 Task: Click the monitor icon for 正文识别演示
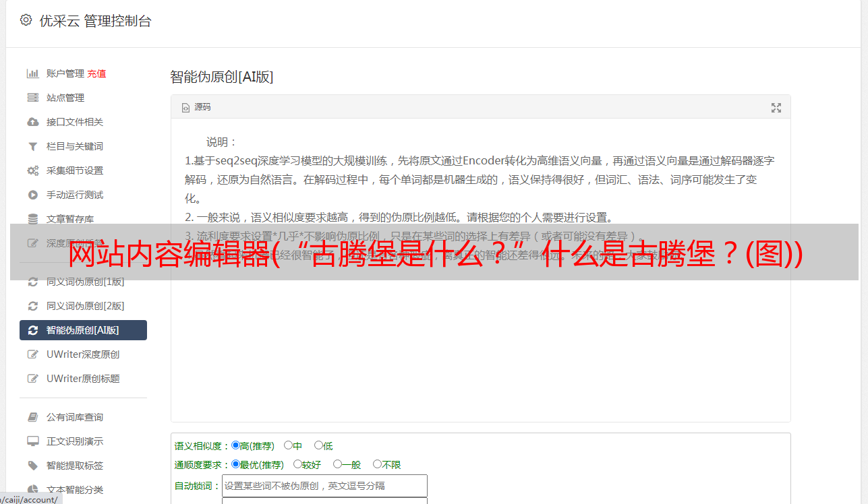[32, 441]
